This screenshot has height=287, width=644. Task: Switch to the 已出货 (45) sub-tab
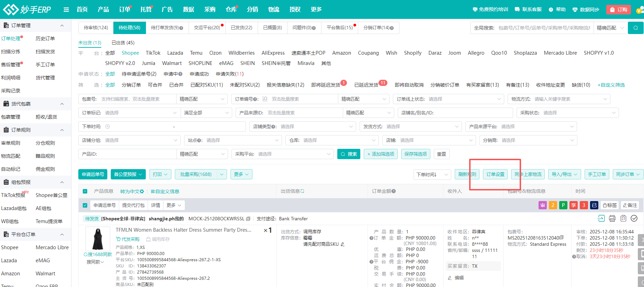pyautogui.click(x=123, y=43)
